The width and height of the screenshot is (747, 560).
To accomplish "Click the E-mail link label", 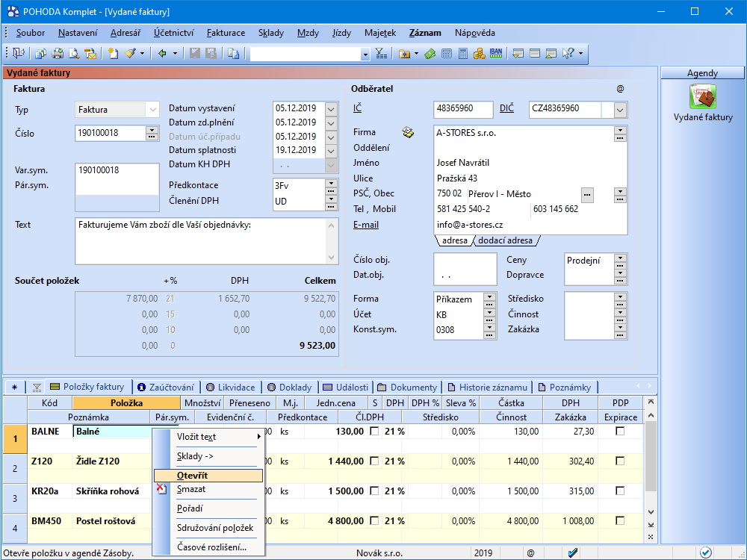I will coord(366,224).
